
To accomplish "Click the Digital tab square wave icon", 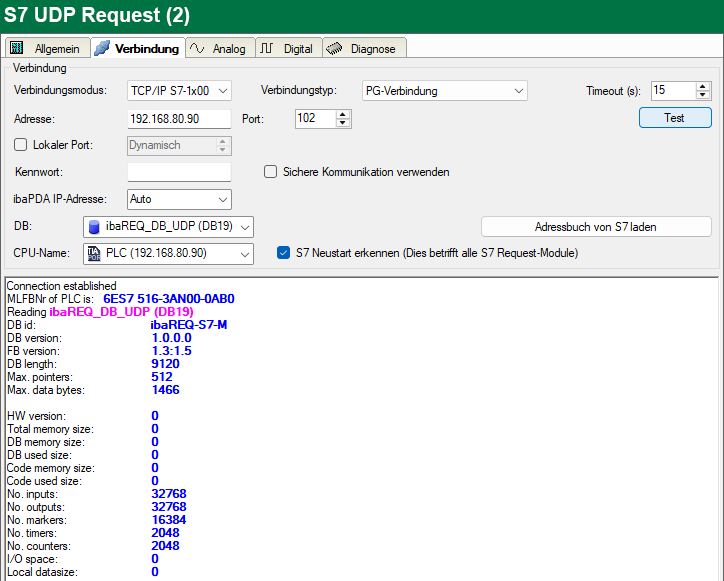I will [x=268, y=48].
